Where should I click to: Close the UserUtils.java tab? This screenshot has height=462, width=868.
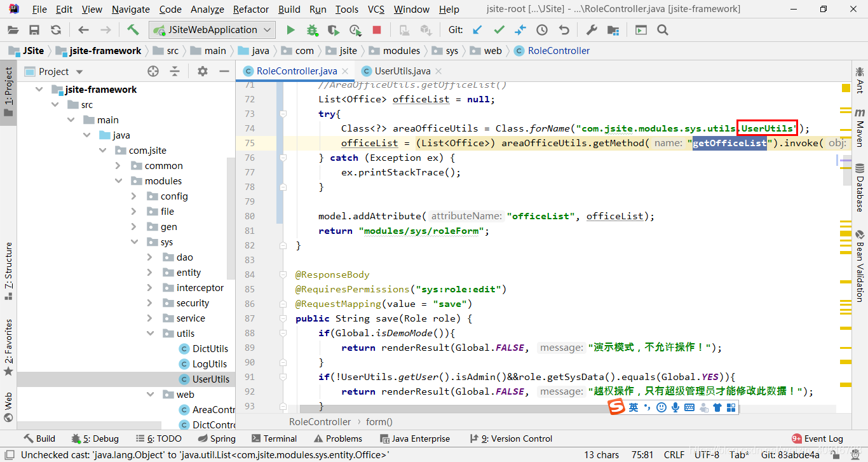coord(438,71)
